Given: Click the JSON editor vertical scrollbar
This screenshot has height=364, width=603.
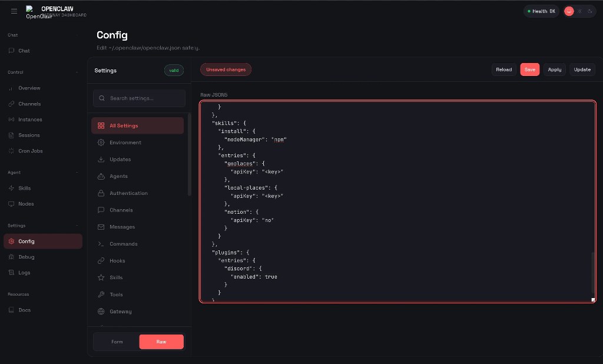Looking at the screenshot, I should tap(592, 273).
